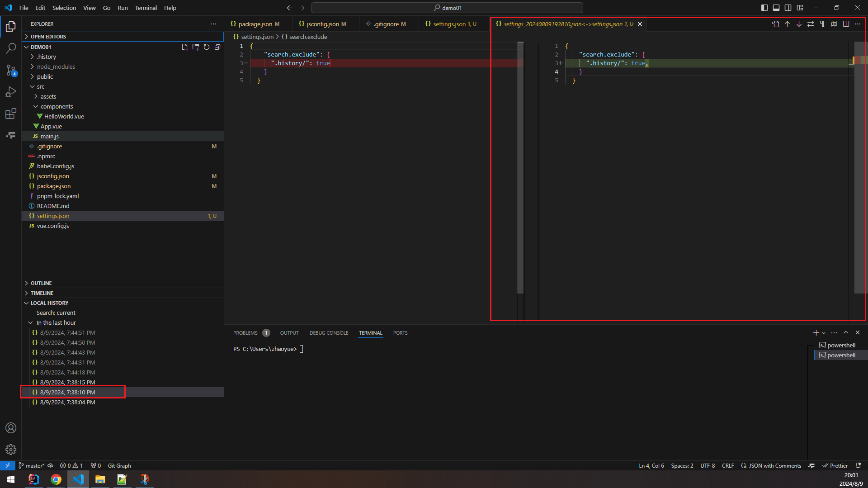Open the Selection menu

[x=64, y=8]
